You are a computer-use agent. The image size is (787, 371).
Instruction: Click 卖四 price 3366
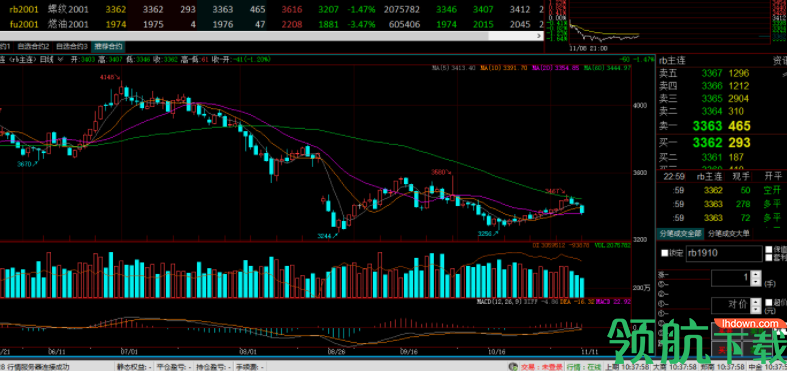point(712,86)
